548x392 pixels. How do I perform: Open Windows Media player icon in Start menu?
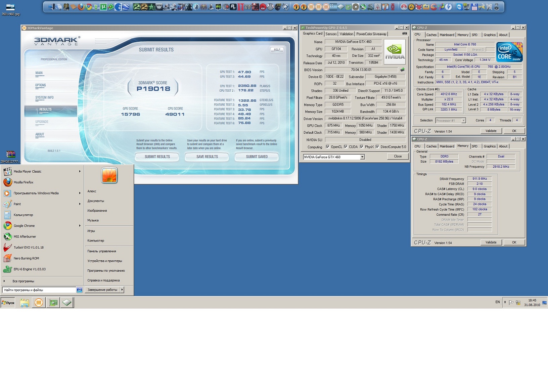[7, 193]
